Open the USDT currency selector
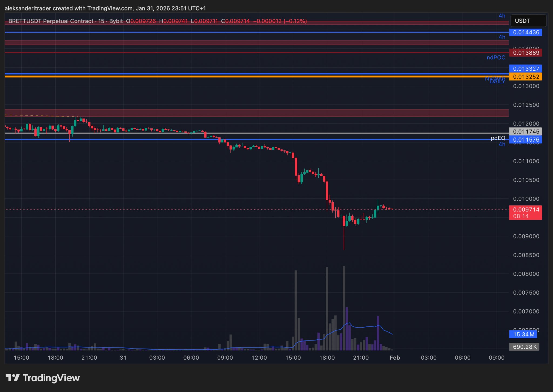 click(x=528, y=21)
